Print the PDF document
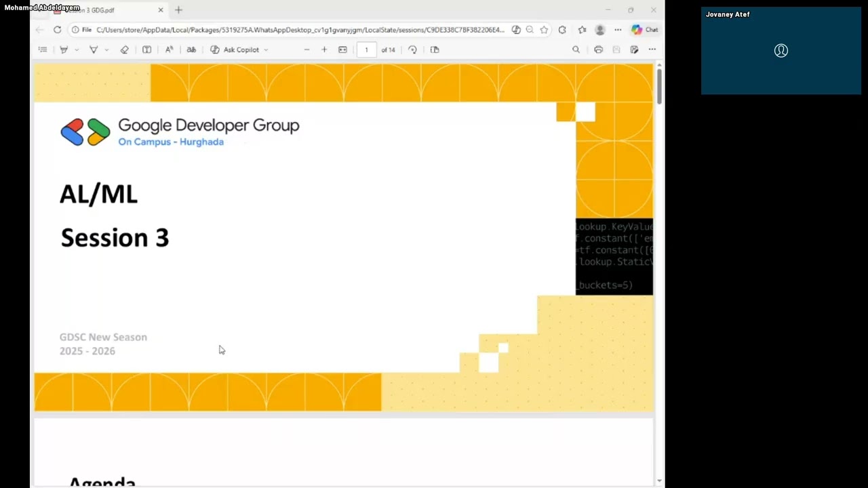Screen dimensions: 868x488 [x=598, y=49]
